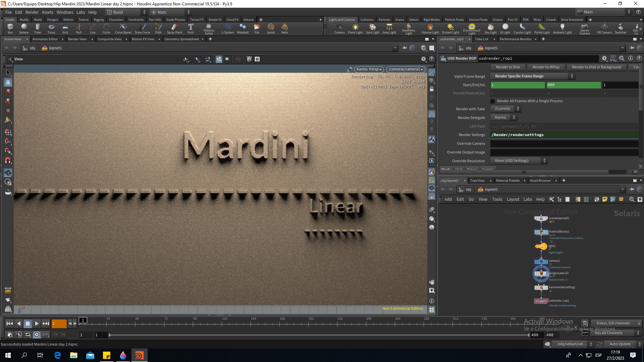This screenshot has width=644, height=362.
Task: Add an Area Light
Action: click(x=389, y=28)
